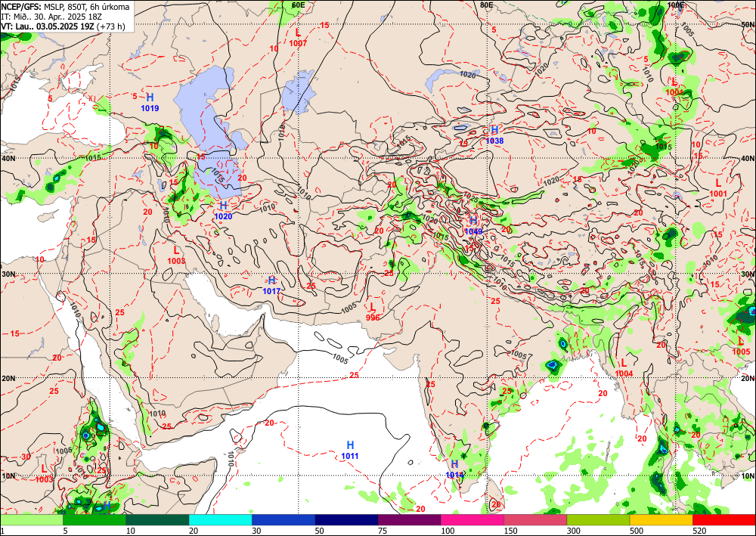Click the '(+73 h)' forecast offset text
This screenshot has height=536, width=756.
coord(111,26)
